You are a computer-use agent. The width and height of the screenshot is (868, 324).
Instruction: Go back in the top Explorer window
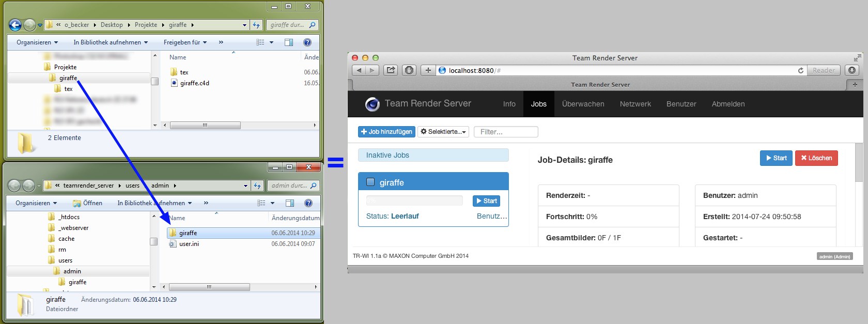(x=15, y=25)
